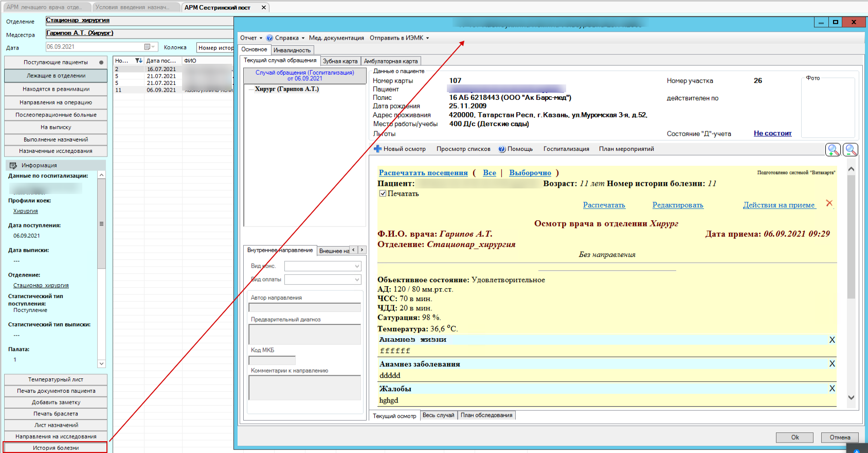Click the Распечатать посещения link
This screenshot has height=453, width=868.
[423, 173]
